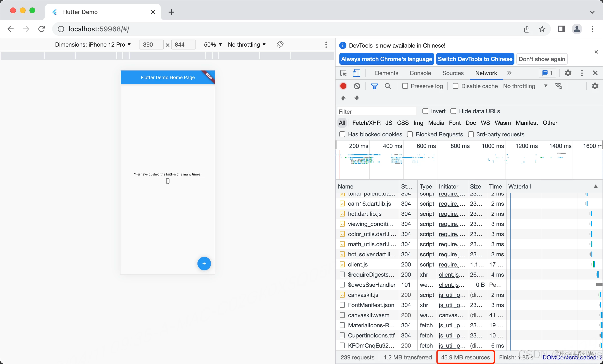
Task: Open the network request search
Action: tap(388, 86)
